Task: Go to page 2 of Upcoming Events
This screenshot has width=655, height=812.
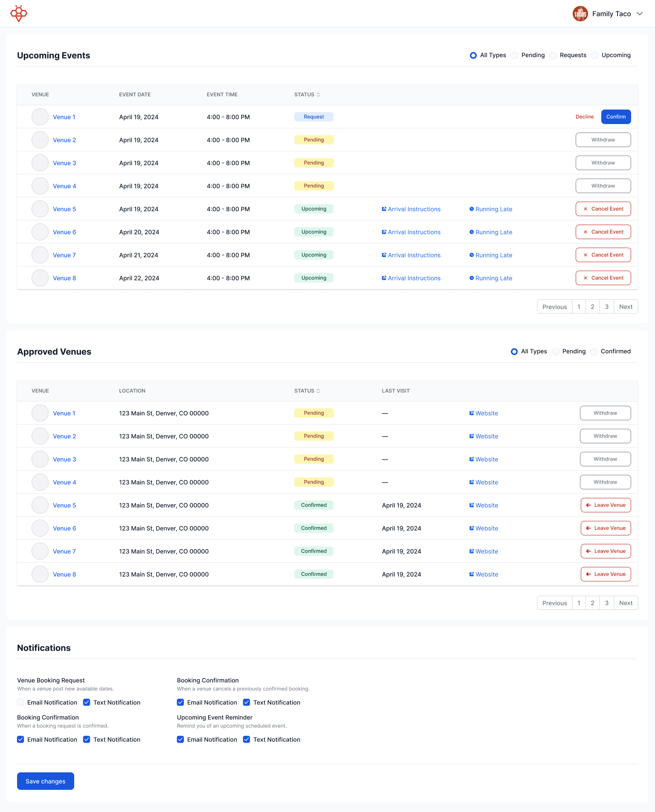Action: pyautogui.click(x=592, y=307)
